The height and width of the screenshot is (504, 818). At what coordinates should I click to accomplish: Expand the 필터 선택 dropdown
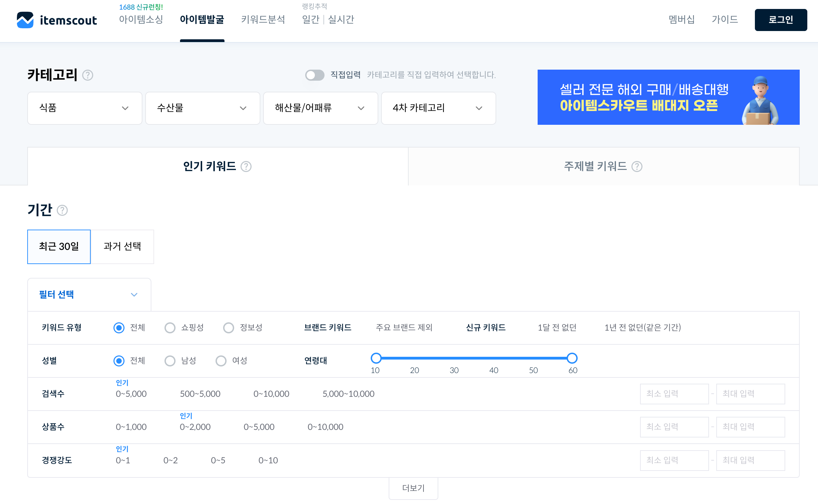tap(89, 294)
